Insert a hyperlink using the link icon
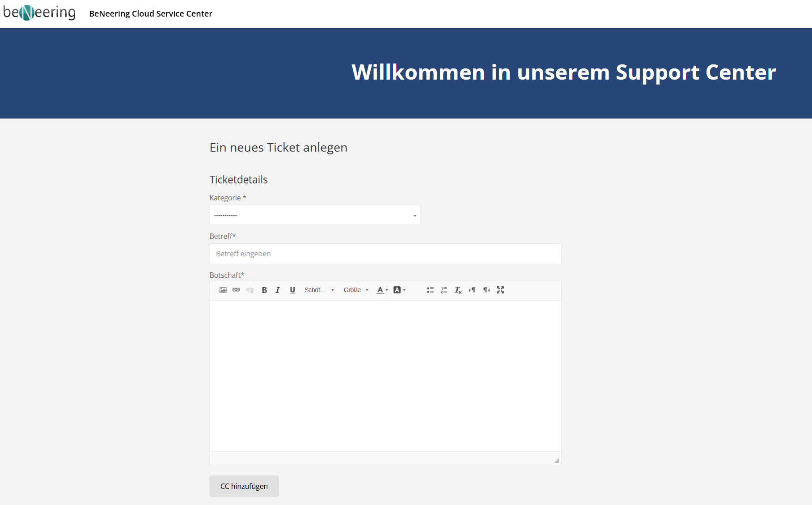This screenshot has width=812, height=505. pos(236,290)
